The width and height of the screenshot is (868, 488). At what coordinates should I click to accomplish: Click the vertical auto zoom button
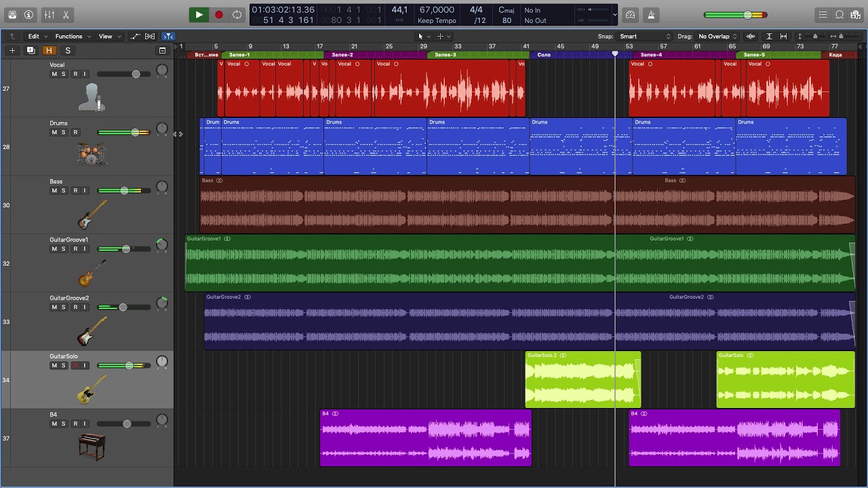[x=769, y=36]
